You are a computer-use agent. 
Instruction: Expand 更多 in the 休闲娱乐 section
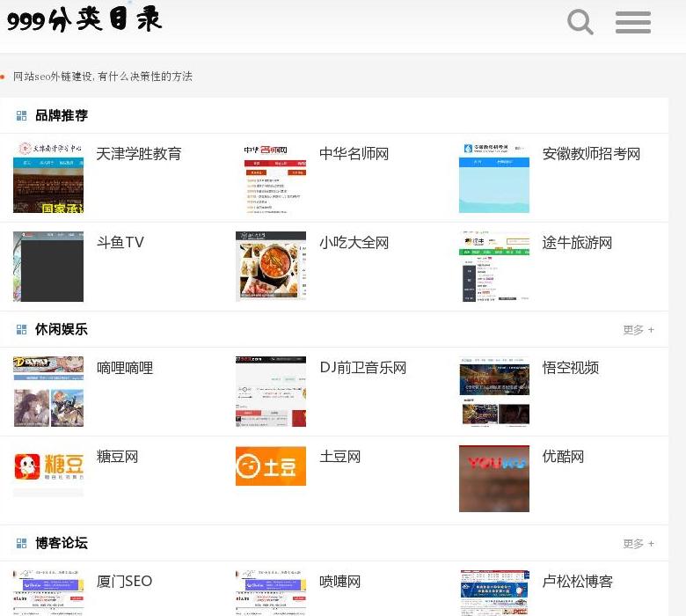click(639, 330)
